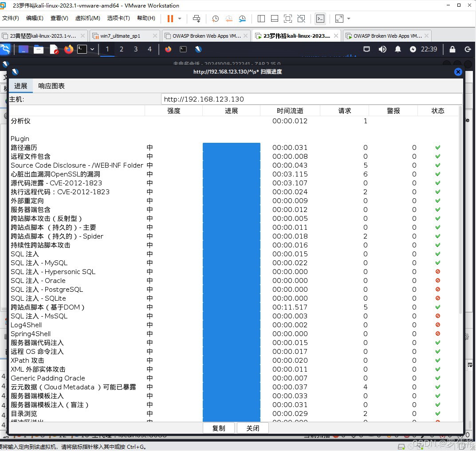Click the Kali power manager icon
476x451 pixels.
413,49
